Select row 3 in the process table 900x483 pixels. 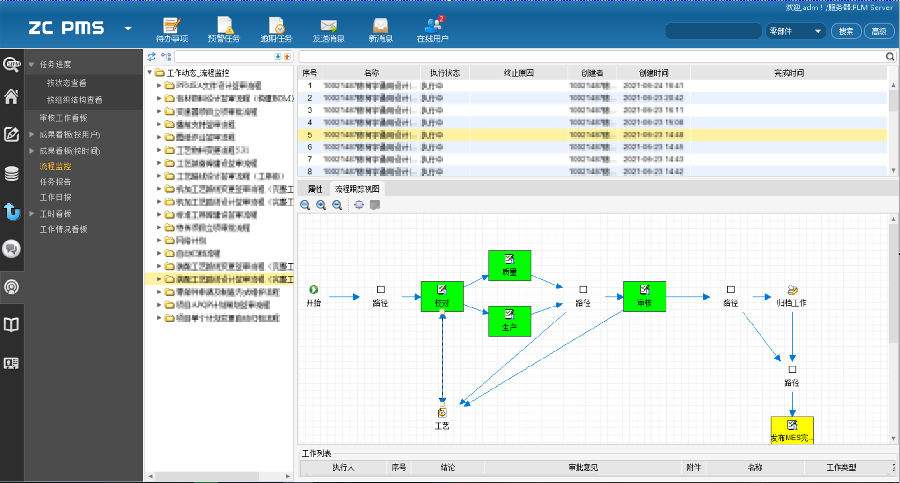click(x=592, y=110)
